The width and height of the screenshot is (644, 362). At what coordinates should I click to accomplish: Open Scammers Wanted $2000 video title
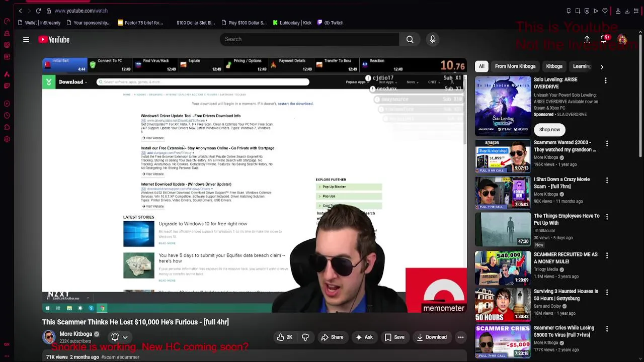tap(565, 146)
